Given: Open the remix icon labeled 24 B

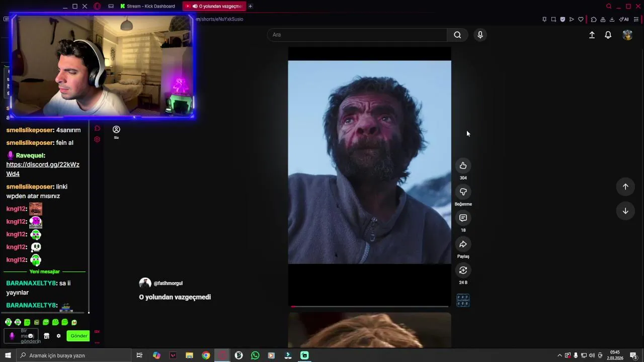Looking at the screenshot, I should tap(463, 270).
